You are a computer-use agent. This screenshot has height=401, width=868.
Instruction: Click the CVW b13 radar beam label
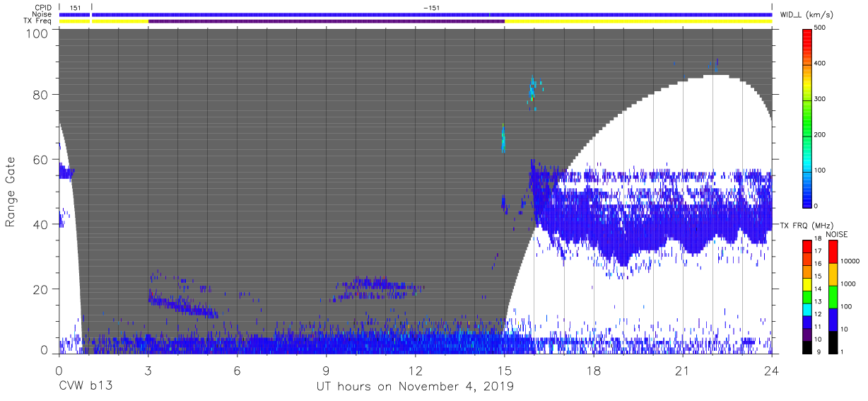(x=86, y=387)
